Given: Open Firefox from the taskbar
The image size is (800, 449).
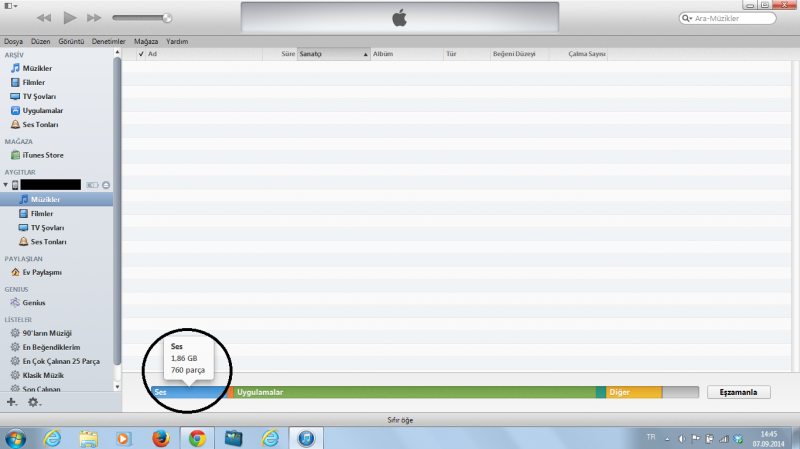Looking at the screenshot, I should (x=161, y=438).
